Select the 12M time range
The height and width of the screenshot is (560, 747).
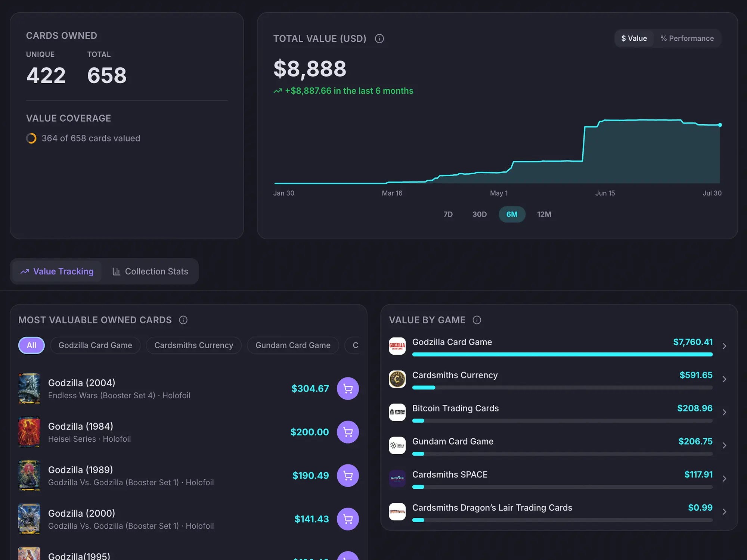click(x=544, y=214)
